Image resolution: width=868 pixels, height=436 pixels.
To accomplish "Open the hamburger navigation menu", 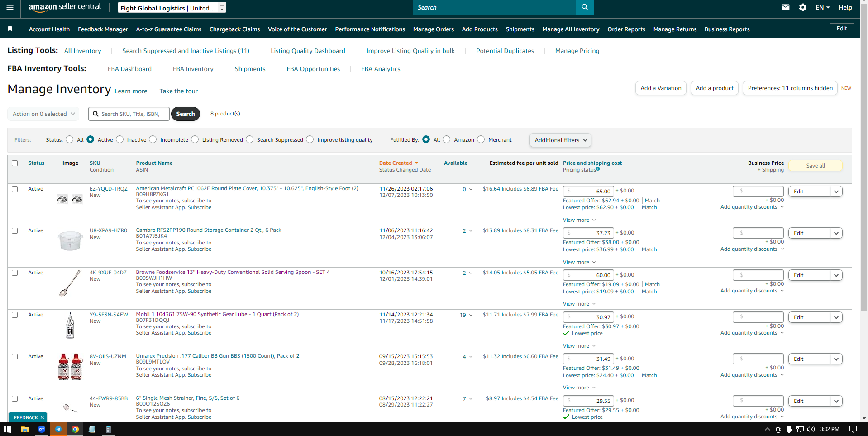I will [x=10, y=7].
